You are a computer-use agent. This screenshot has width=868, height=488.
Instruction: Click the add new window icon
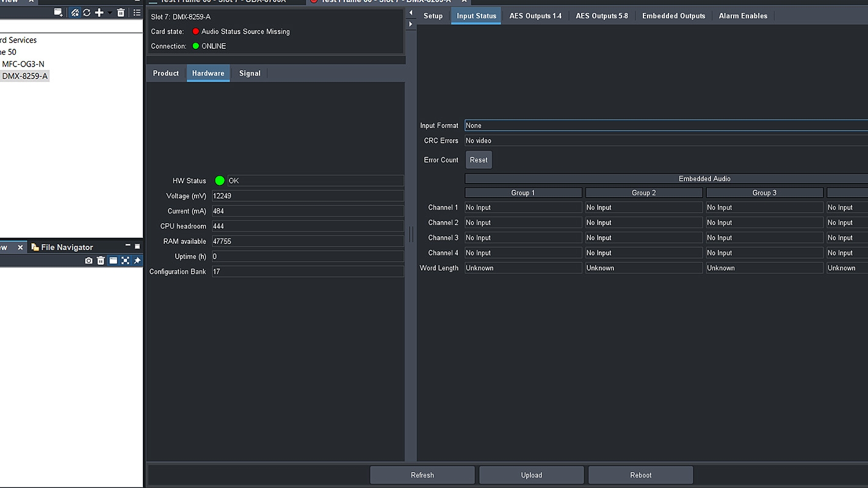(x=58, y=12)
